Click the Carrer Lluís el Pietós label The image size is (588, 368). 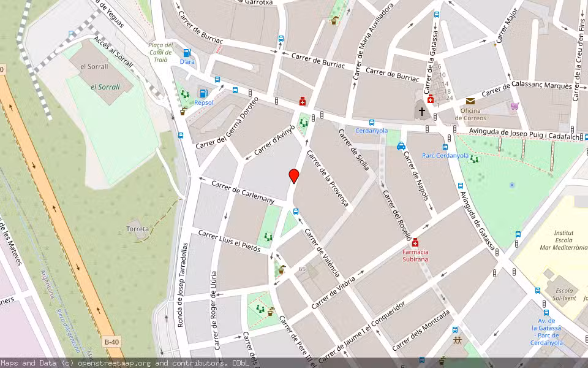coord(229,240)
